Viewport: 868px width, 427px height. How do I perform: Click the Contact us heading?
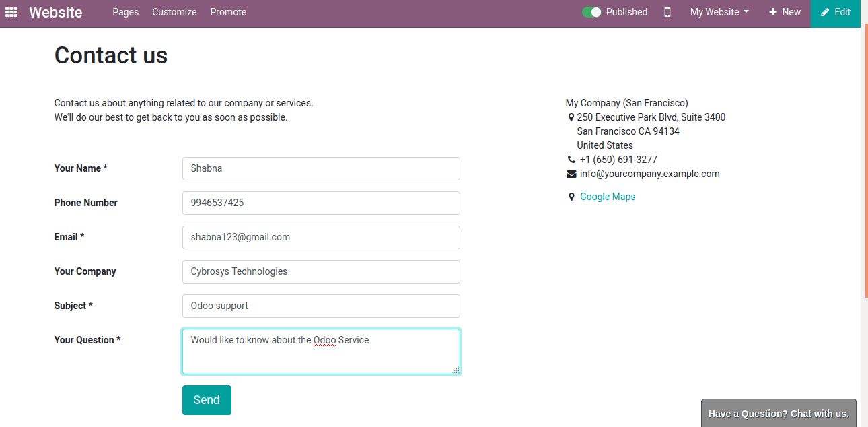(111, 55)
